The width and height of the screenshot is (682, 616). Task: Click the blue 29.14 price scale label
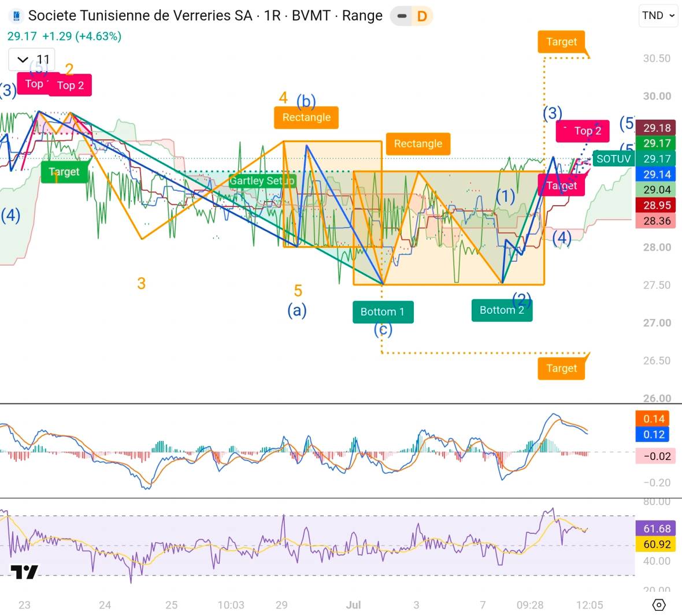[657, 175]
